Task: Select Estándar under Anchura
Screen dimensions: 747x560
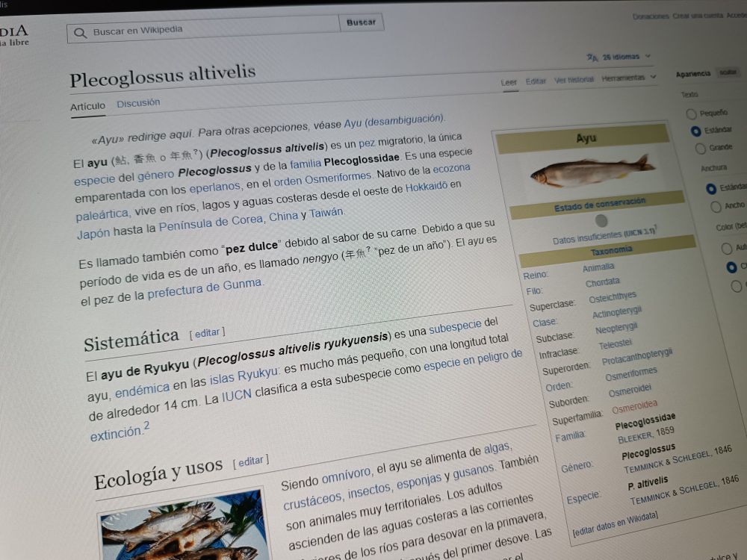Action: tap(711, 189)
